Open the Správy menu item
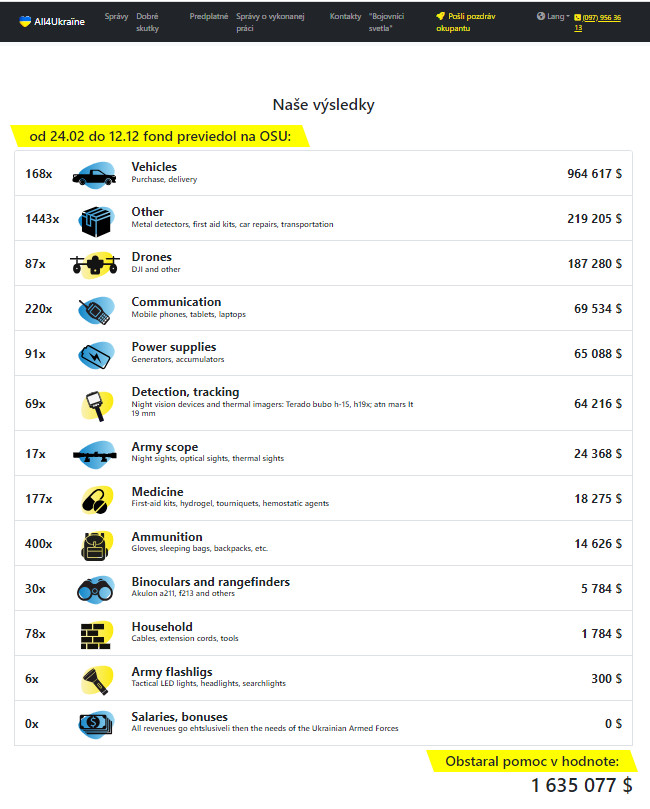 [x=116, y=17]
